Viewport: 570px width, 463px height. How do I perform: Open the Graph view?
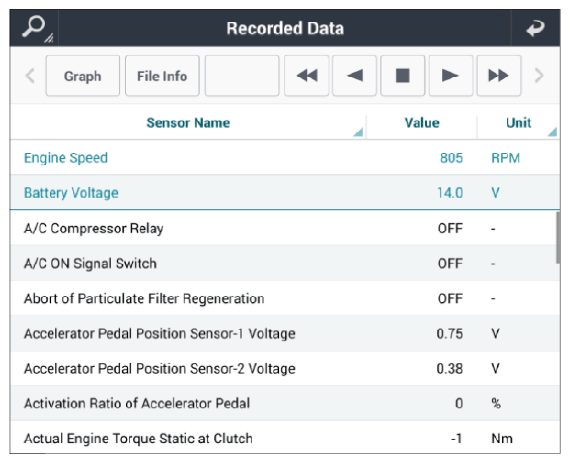tap(83, 76)
